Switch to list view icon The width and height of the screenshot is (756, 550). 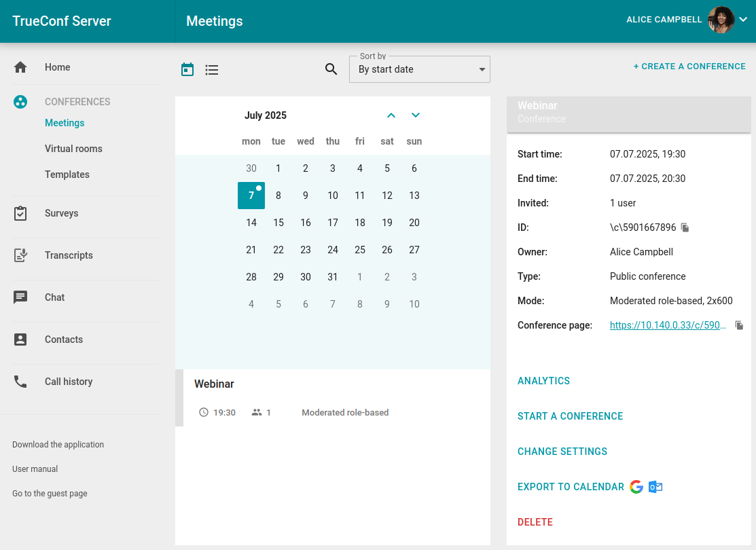click(212, 69)
